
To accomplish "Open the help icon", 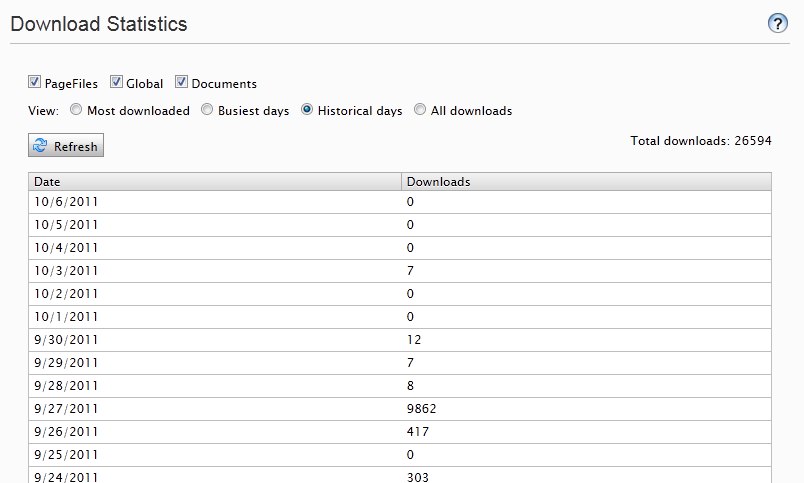I will click(778, 24).
